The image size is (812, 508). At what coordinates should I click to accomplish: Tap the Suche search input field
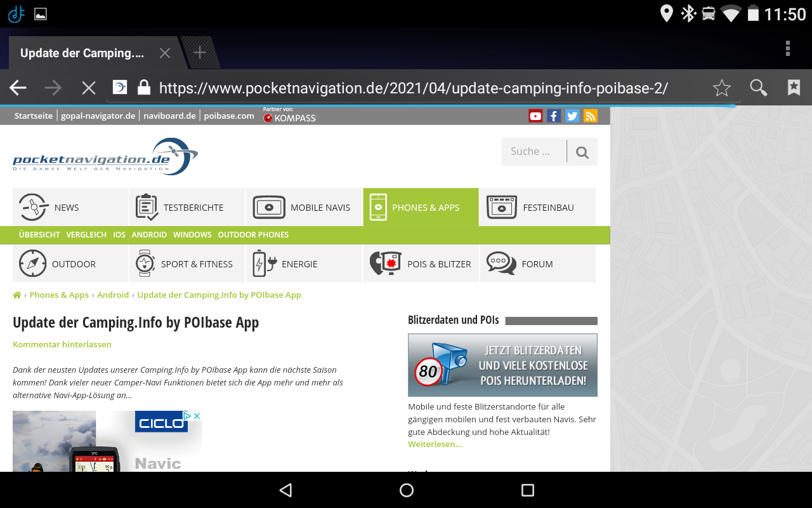(533, 152)
